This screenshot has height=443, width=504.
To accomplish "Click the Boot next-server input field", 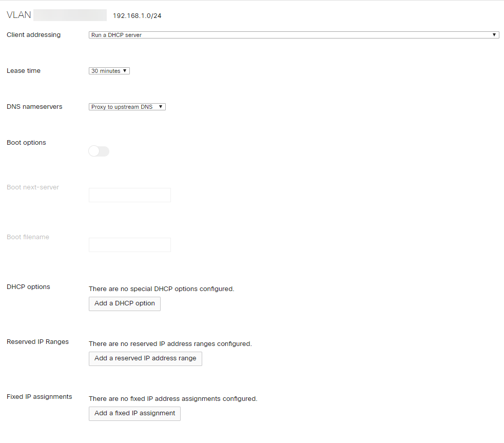I will point(129,195).
